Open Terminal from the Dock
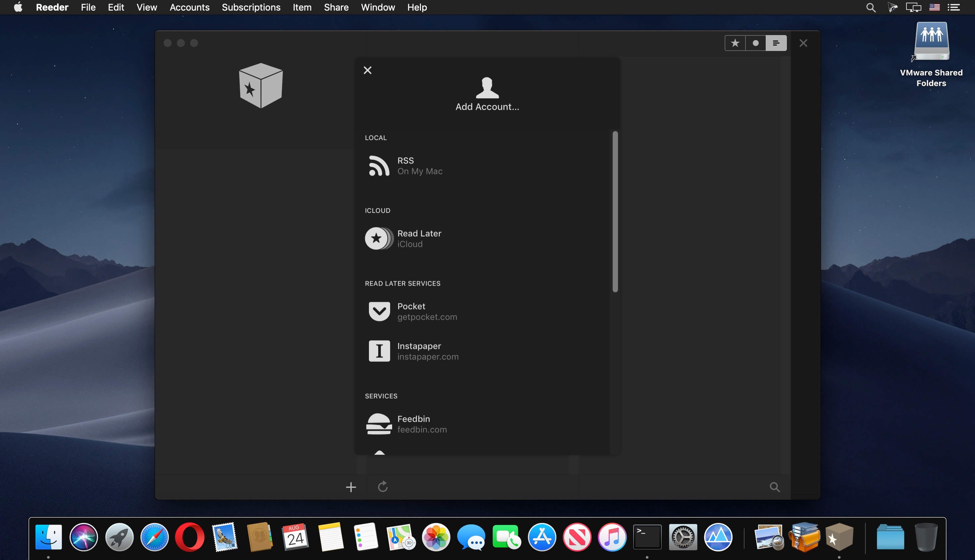 [x=647, y=537]
